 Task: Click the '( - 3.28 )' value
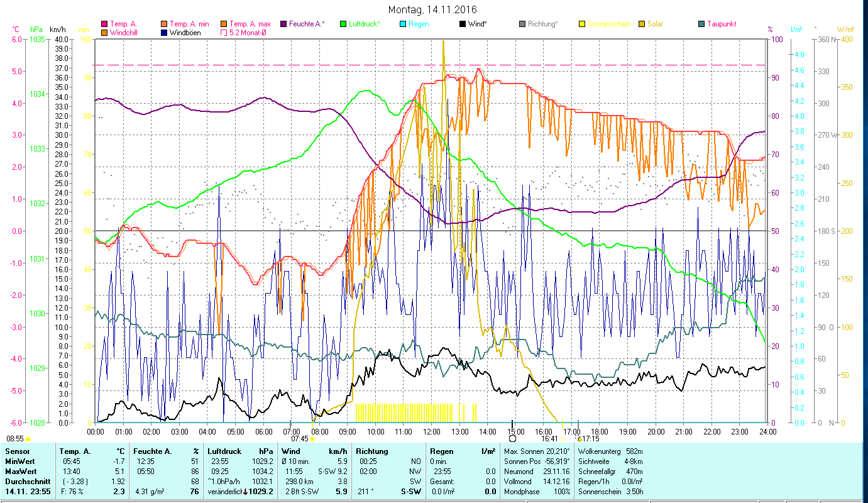point(75,482)
